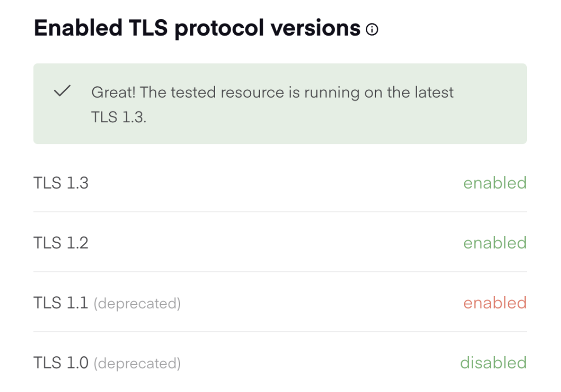Screen dimensions: 561x392
Task: Select the TLS 1.2 row
Action: [280, 243]
